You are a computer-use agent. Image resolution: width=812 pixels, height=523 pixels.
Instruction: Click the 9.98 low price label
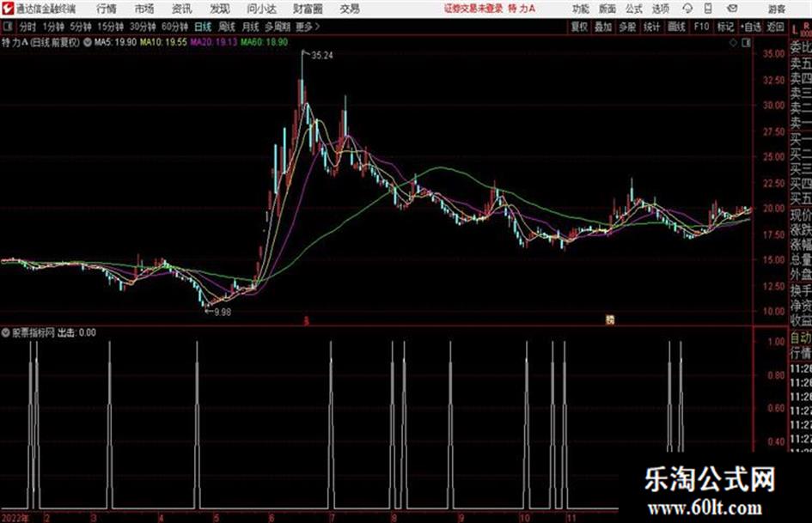point(223,313)
